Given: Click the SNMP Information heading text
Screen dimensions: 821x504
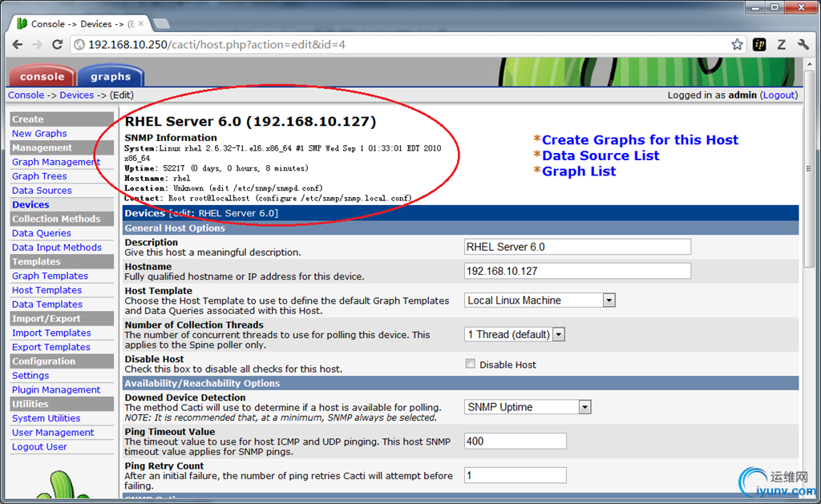Looking at the screenshot, I should click(171, 138).
